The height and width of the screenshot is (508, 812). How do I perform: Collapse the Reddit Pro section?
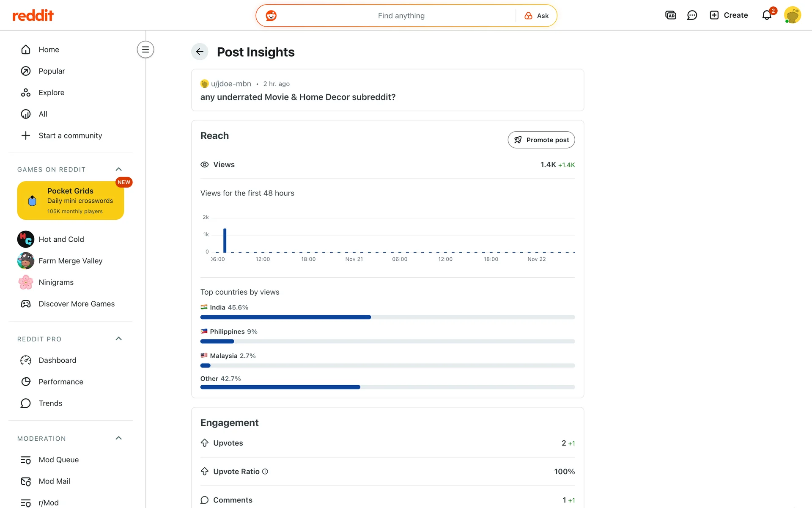(x=119, y=339)
